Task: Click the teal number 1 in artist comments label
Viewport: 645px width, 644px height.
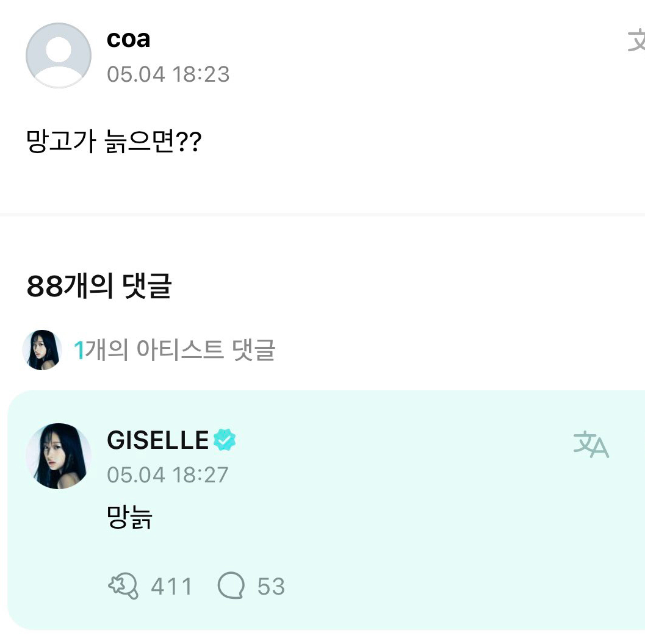Action: [78, 350]
